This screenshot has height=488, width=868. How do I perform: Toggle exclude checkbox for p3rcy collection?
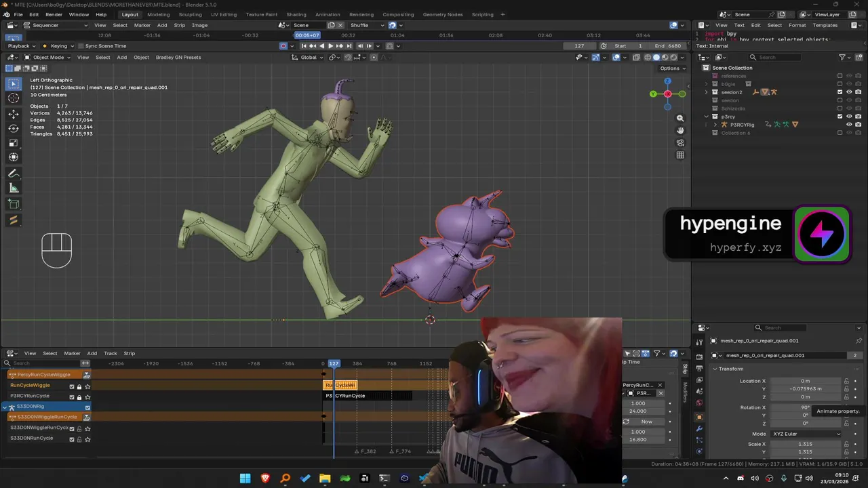[x=840, y=117]
